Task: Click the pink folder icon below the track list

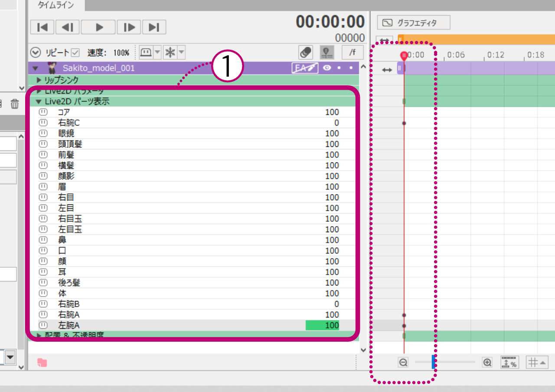Action: [x=42, y=363]
